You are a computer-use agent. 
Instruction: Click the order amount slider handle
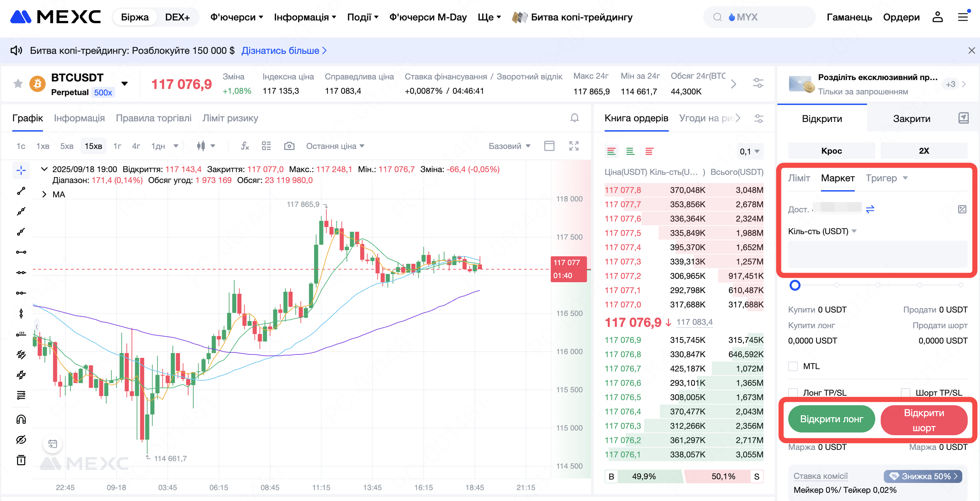[795, 285]
